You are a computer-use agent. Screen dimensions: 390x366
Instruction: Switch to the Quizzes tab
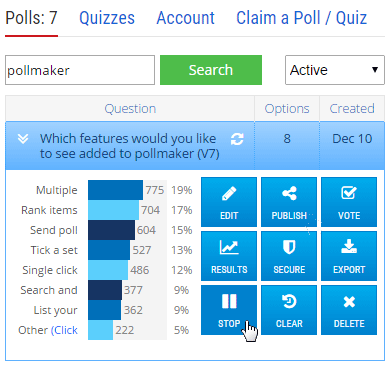click(x=107, y=18)
